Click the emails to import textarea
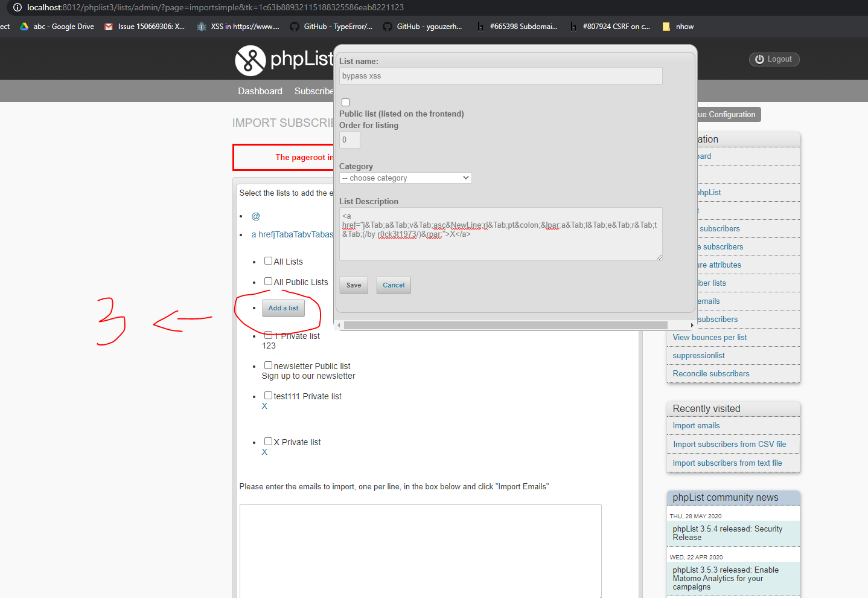Screen dimensions: 868x598 [421, 551]
